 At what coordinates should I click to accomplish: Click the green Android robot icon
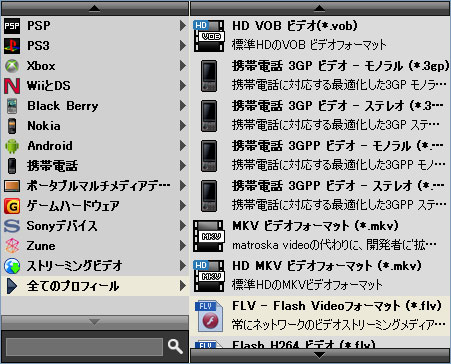(x=12, y=146)
